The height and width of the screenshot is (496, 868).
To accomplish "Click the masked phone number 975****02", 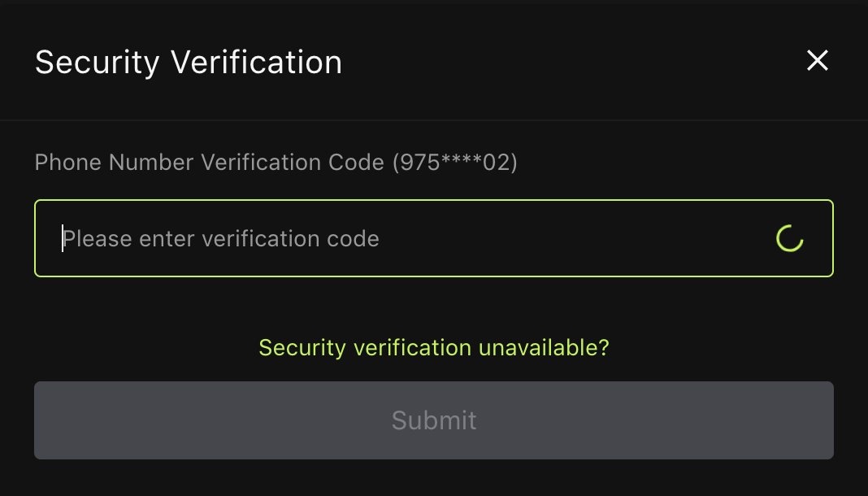I will 455,163.
